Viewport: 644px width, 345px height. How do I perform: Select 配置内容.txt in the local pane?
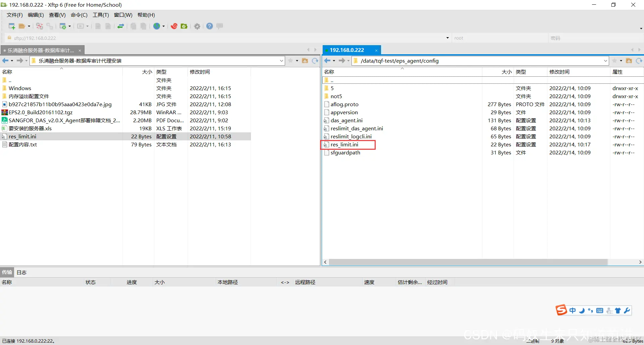(x=22, y=145)
